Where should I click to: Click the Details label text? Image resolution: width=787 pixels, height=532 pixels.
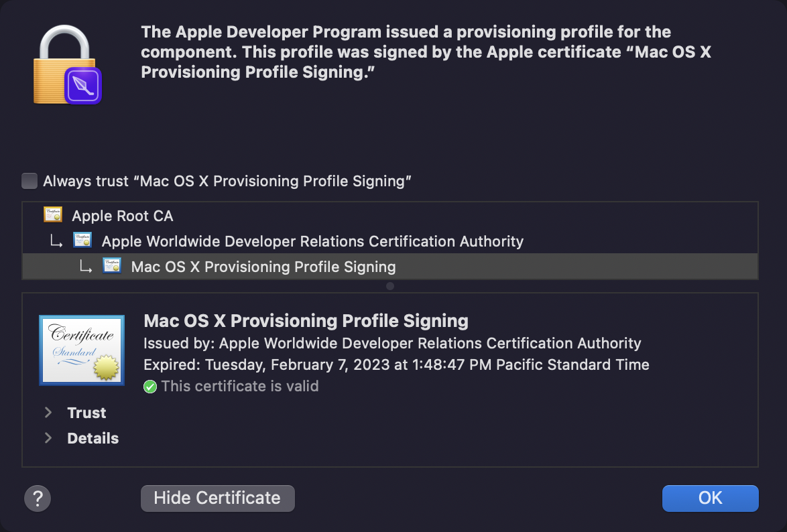coord(93,438)
